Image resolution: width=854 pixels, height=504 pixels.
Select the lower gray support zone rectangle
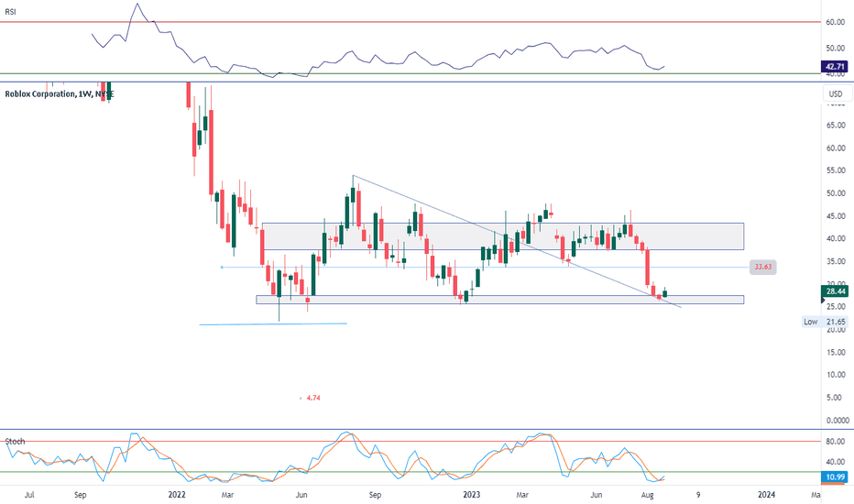[500, 300]
